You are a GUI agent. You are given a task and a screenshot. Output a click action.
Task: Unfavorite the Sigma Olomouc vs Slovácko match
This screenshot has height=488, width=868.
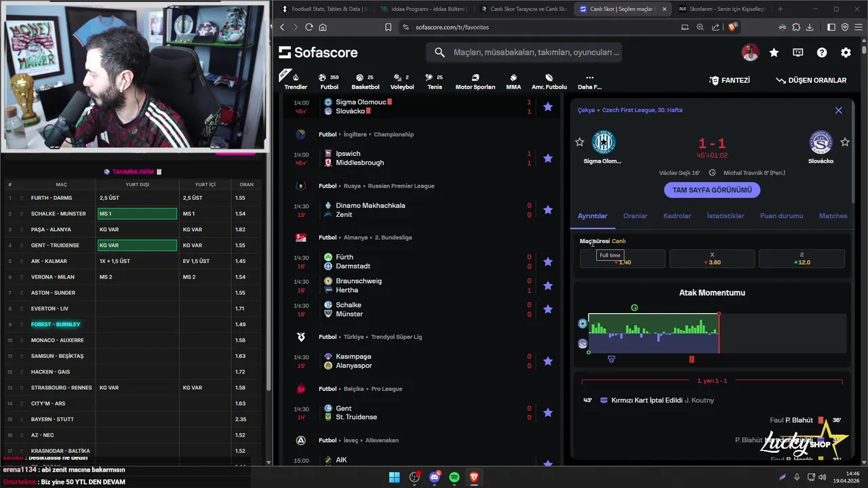[548, 106]
